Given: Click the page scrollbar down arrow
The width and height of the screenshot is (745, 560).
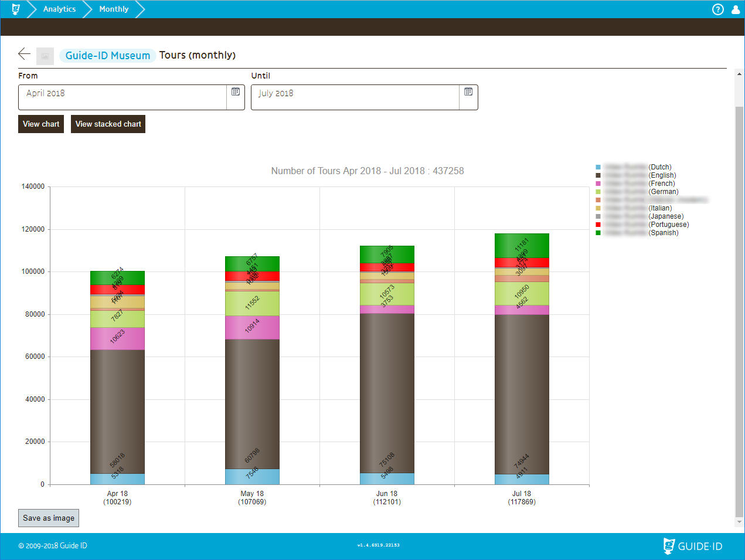Looking at the screenshot, I should pyautogui.click(x=739, y=522).
